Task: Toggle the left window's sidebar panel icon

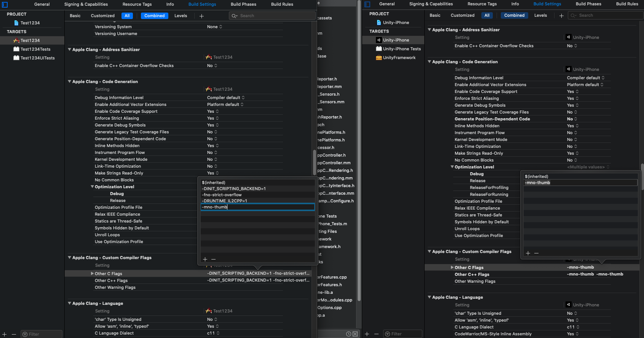Action: 5,5
